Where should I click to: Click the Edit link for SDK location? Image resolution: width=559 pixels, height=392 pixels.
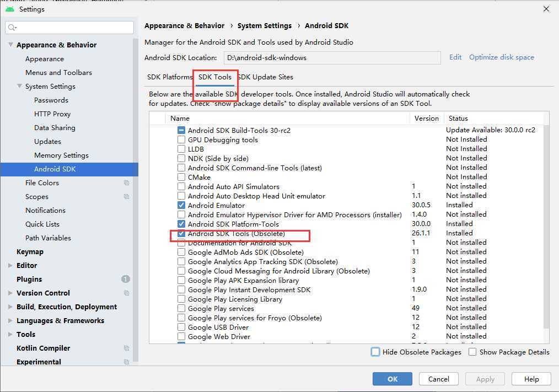455,57
